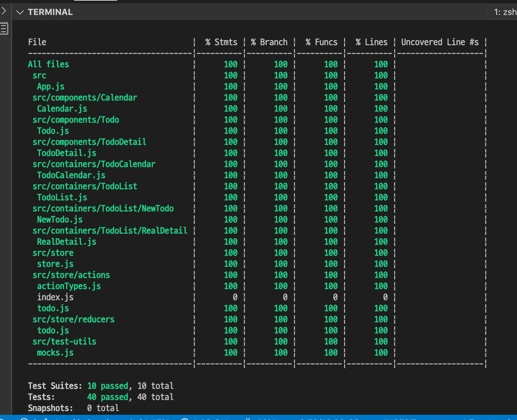Collapse the TERMINAL panel chevron

[x=20, y=12]
